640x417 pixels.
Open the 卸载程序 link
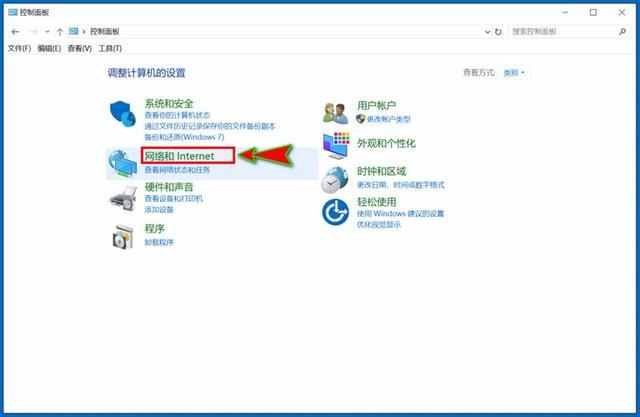click(x=159, y=242)
